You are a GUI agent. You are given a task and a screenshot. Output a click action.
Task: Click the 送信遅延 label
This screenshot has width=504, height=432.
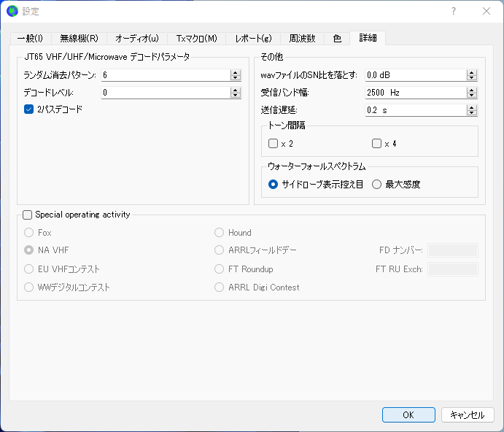tap(279, 110)
